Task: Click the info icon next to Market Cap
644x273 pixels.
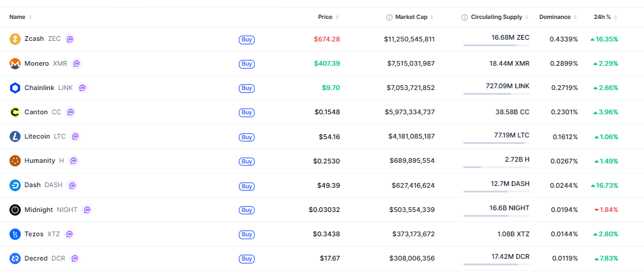Action: (x=389, y=17)
